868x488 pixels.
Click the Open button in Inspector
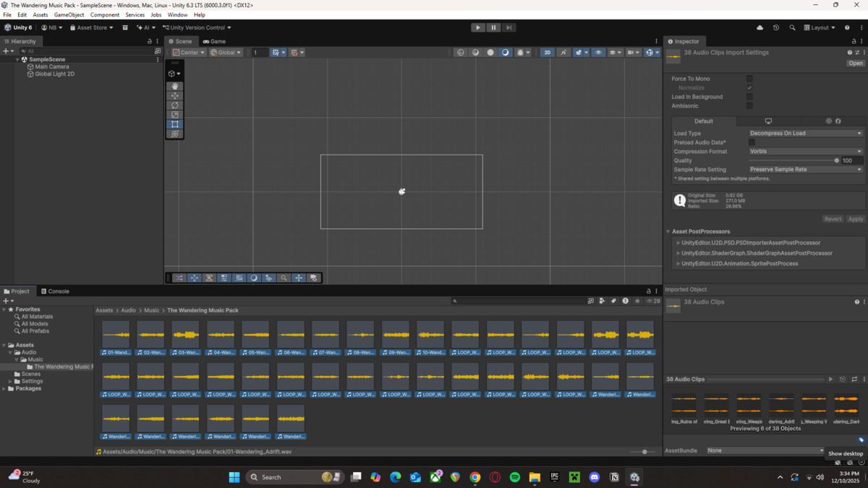[856, 63]
